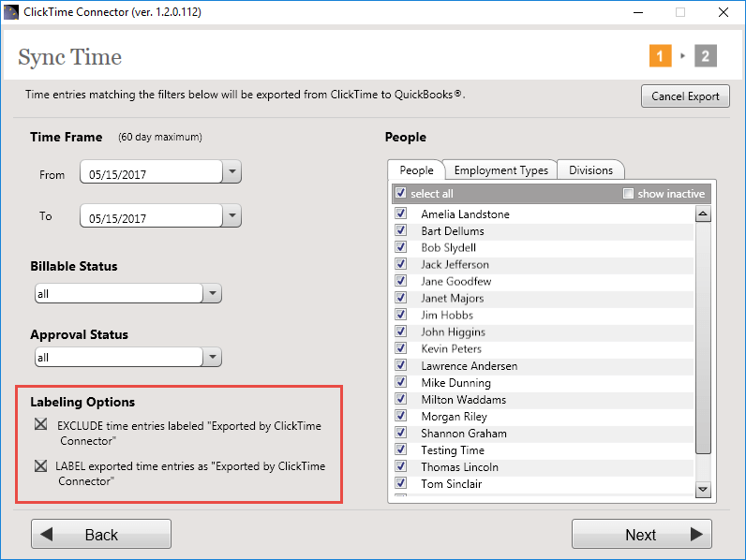Uncheck Amelia Landstone
This screenshot has width=746, height=560.
tap(400, 214)
